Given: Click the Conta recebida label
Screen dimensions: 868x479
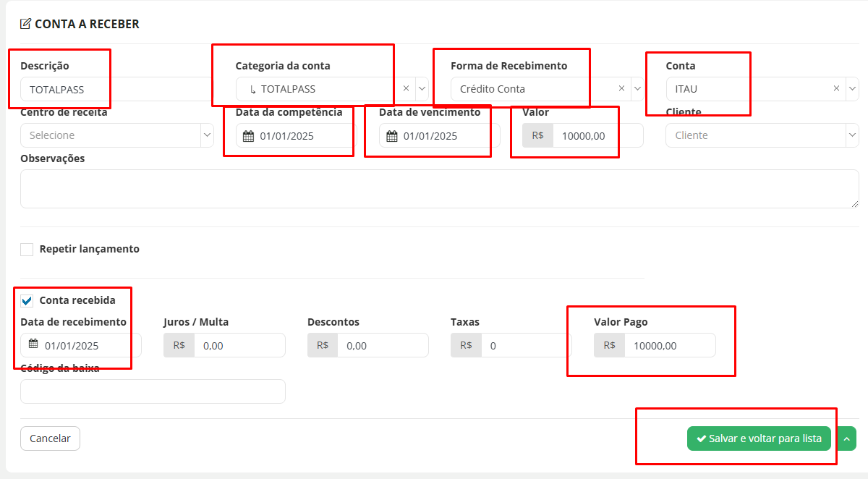Looking at the screenshot, I should pos(77,300).
